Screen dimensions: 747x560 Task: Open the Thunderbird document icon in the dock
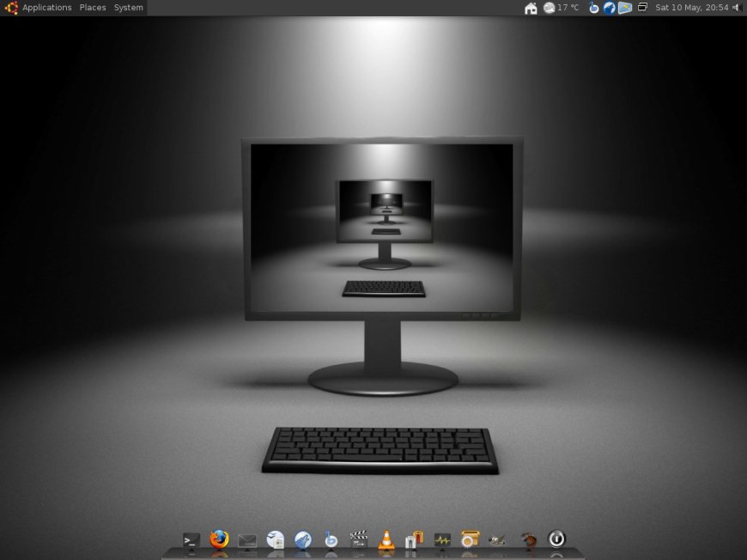point(275,539)
